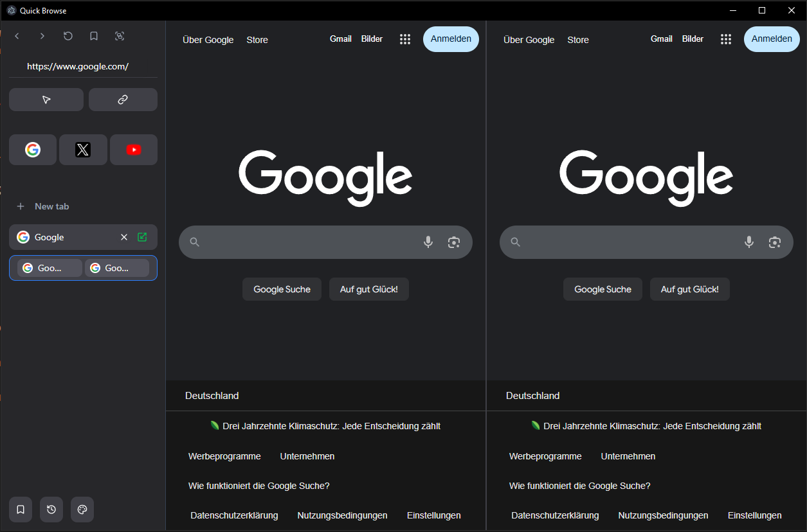Click Werbeprogramme in left pane

pos(224,456)
